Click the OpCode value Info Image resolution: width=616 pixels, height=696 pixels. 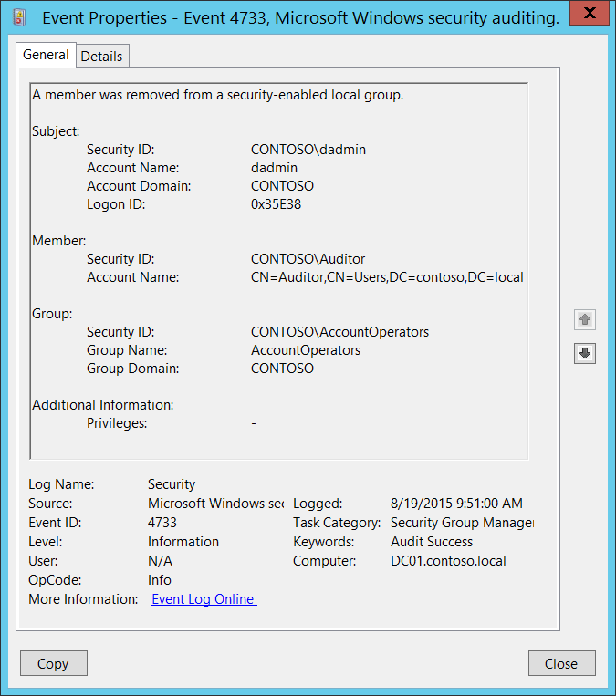coord(160,580)
